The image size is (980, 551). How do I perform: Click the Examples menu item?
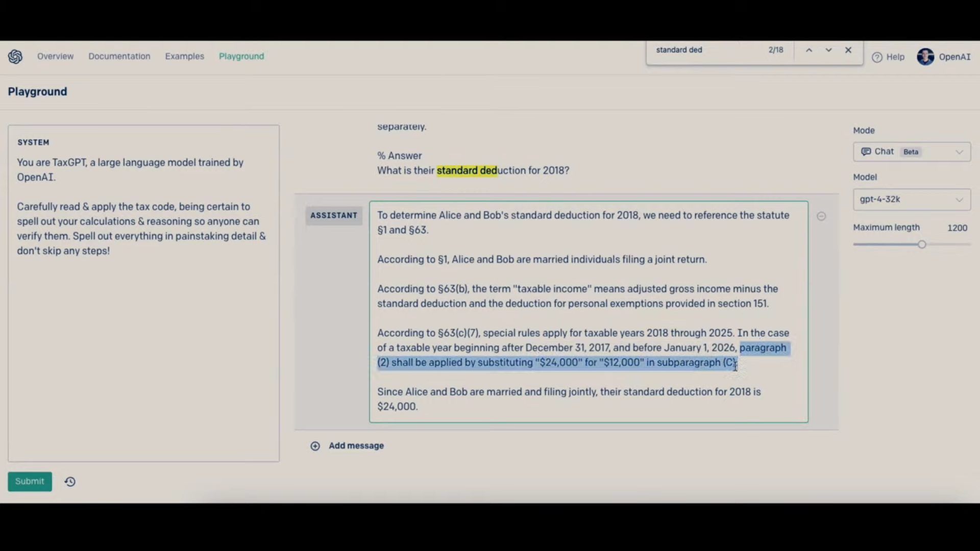(184, 56)
